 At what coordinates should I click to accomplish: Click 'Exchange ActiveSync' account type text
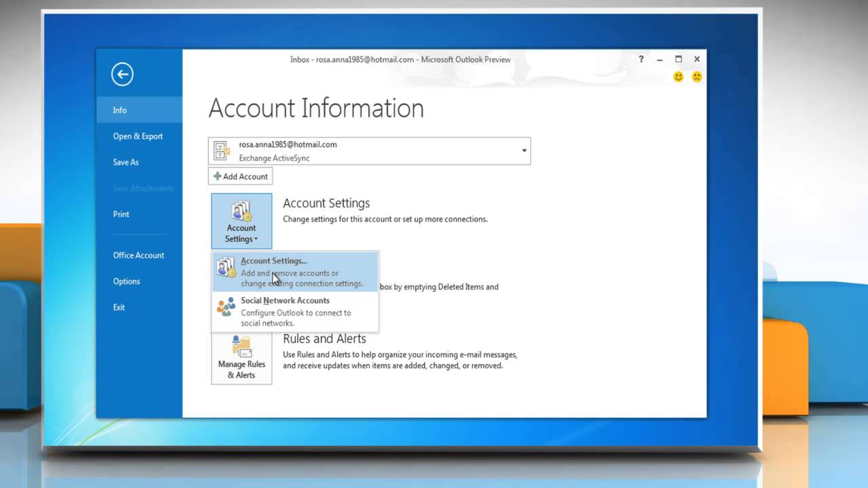pyautogui.click(x=274, y=159)
